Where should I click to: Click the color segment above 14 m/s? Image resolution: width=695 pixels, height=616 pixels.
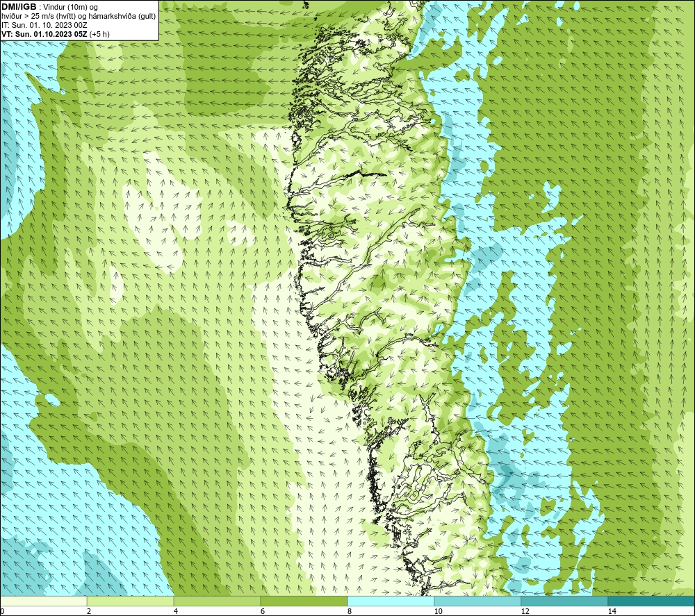(x=652, y=601)
